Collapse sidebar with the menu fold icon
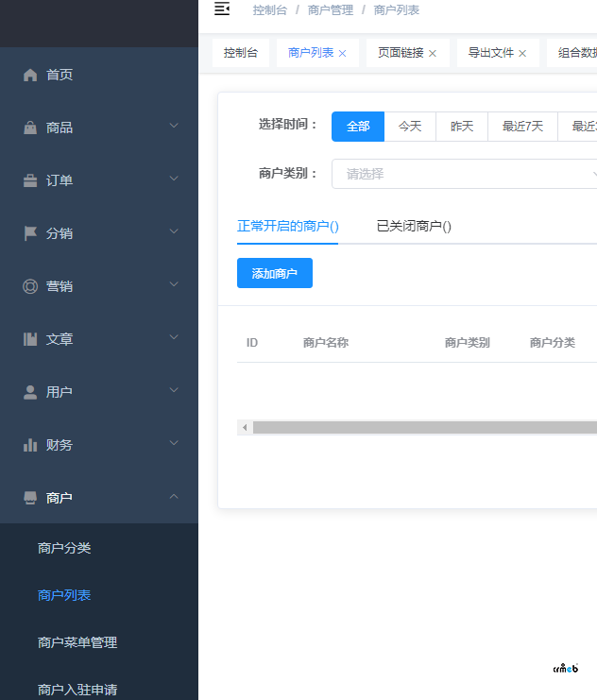597x700 pixels. tap(222, 9)
